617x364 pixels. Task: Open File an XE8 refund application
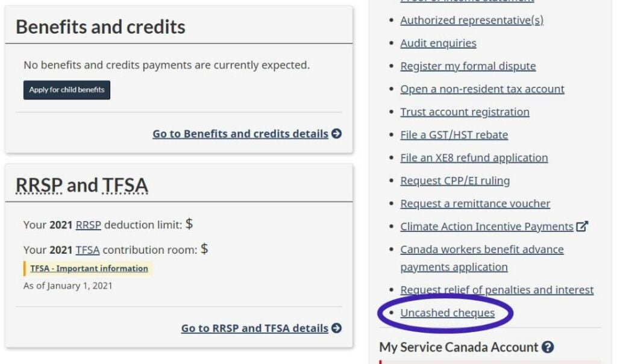click(474, 157)
